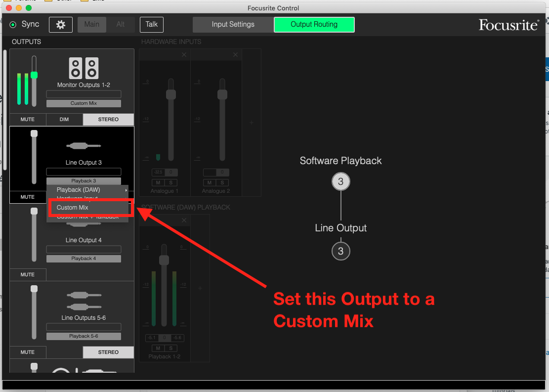
Task: Mute the Analogue 2 channel with M
Action: click(210, 182)
